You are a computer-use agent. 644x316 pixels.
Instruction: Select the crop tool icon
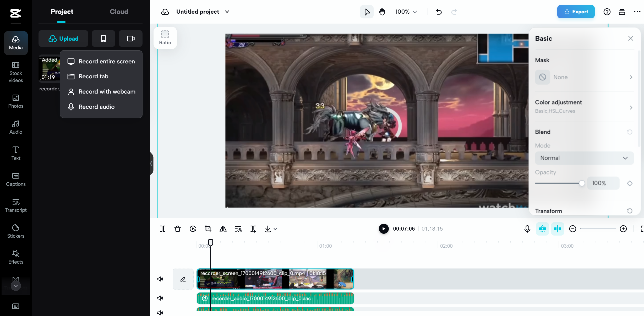pyautogui.click(x=208, y=228)
